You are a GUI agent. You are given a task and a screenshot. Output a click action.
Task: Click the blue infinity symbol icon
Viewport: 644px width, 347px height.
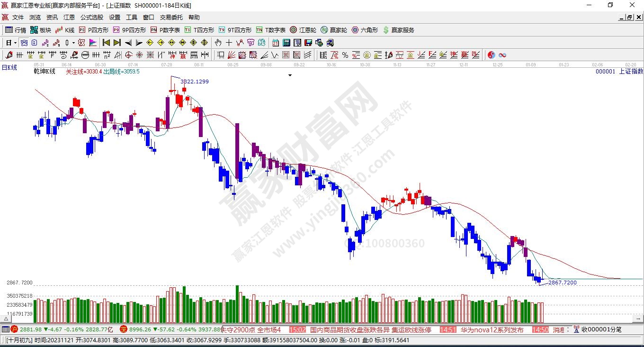[502, 55]
